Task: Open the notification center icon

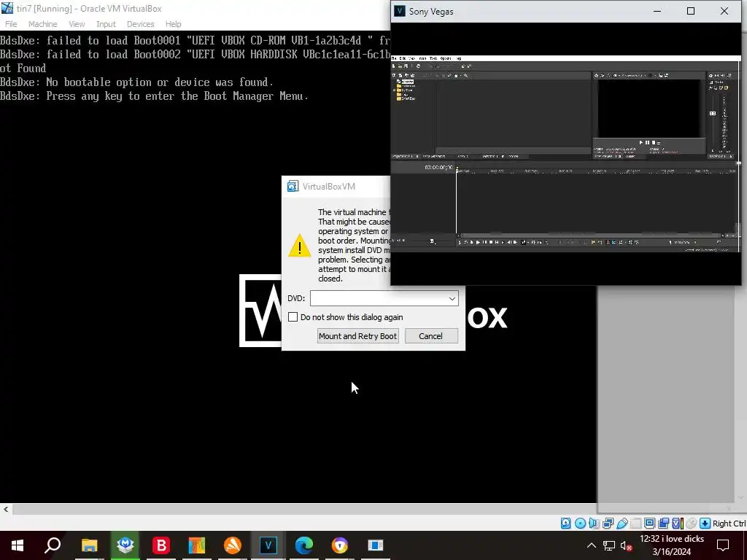Action: coord(723,545)
